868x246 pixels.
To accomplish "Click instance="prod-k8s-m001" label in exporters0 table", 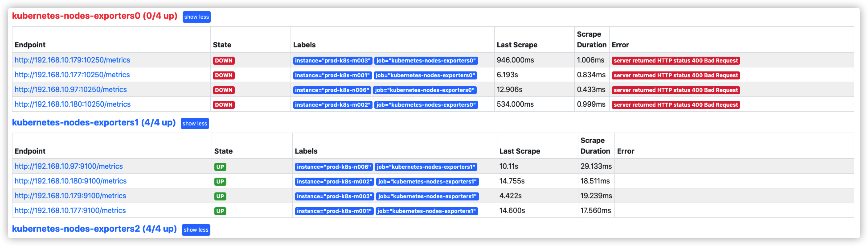I will coord(332,75).
